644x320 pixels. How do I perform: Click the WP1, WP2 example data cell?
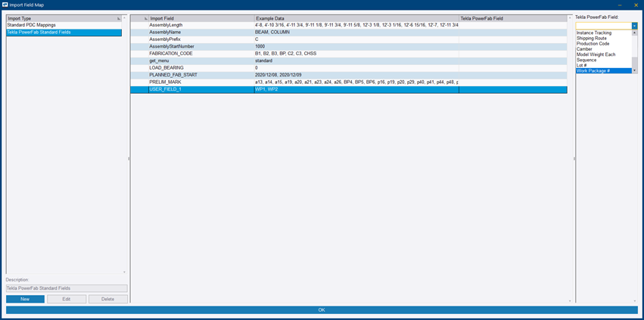click(x=356, y=89)
